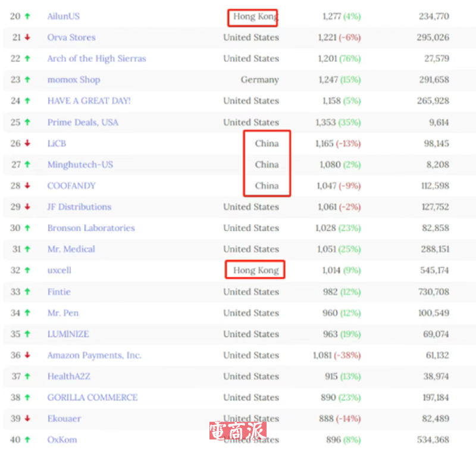Viewport: 476px width, 453px height.
Task: Open the HAVE A GREAT DAY! link
Action: click(x=89, y=101)
